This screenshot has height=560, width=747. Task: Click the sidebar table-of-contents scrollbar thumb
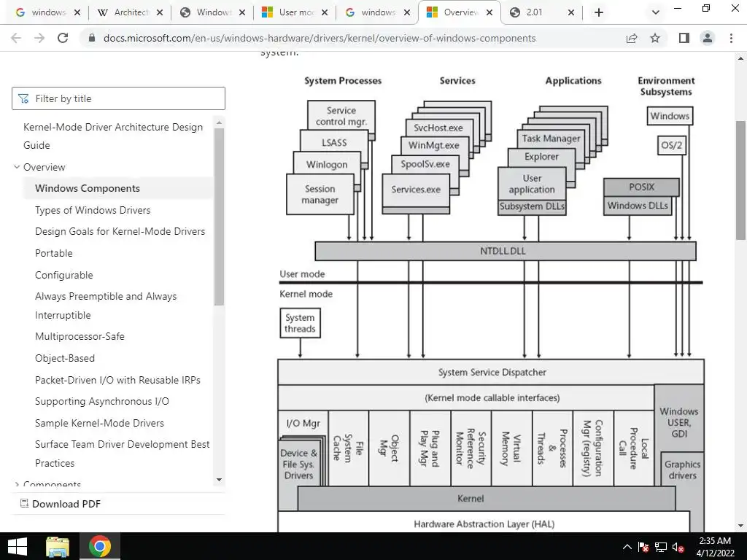coord(219,217)
